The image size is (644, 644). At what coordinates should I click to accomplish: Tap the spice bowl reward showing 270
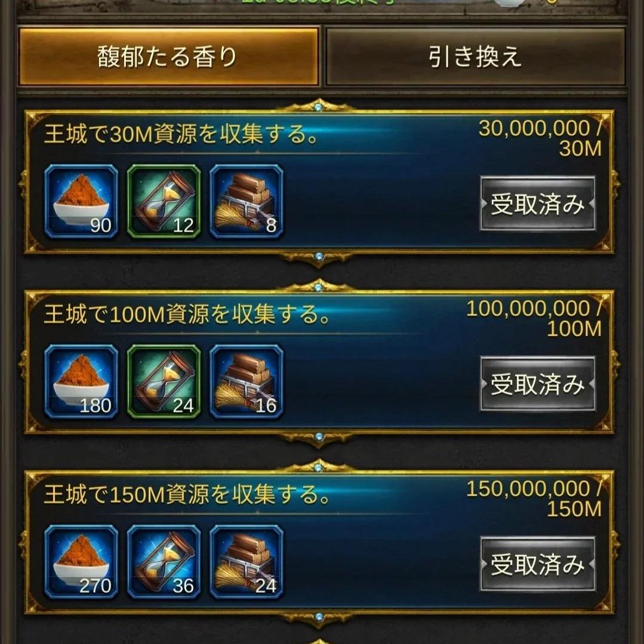click(81, 562)
